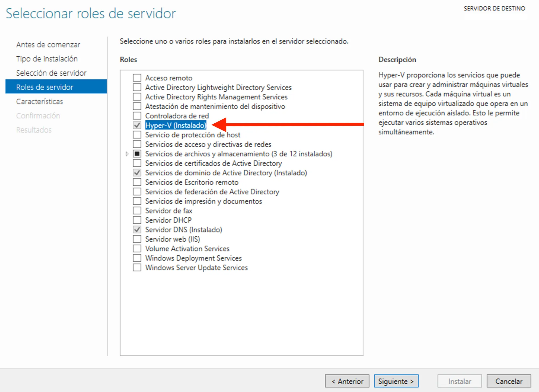The width and height of the screenshot is (539, 392).
Task: Go to Selección de servidor step
Action: click(x=51, y=73)
